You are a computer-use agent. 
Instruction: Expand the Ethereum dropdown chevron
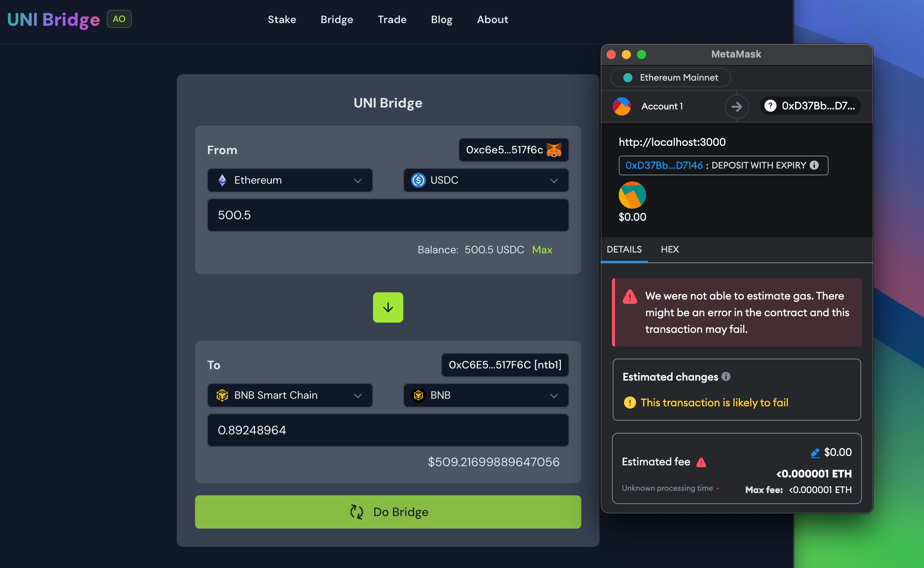(357, 181)
